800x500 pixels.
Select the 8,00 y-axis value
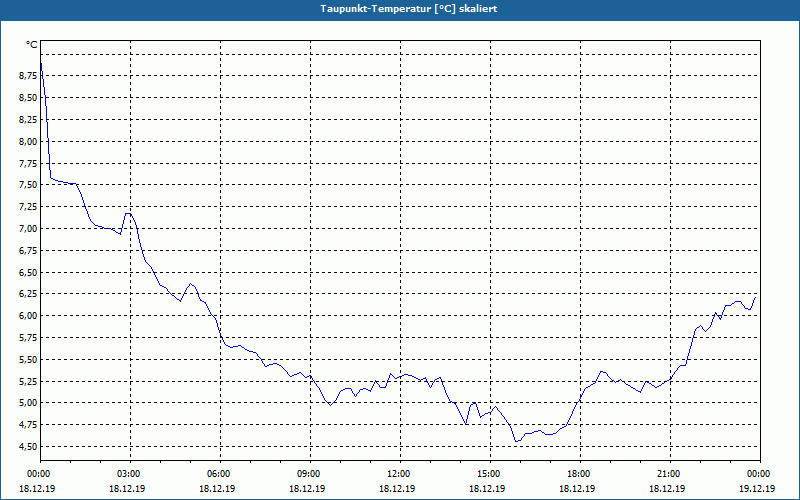pos(28,141)
